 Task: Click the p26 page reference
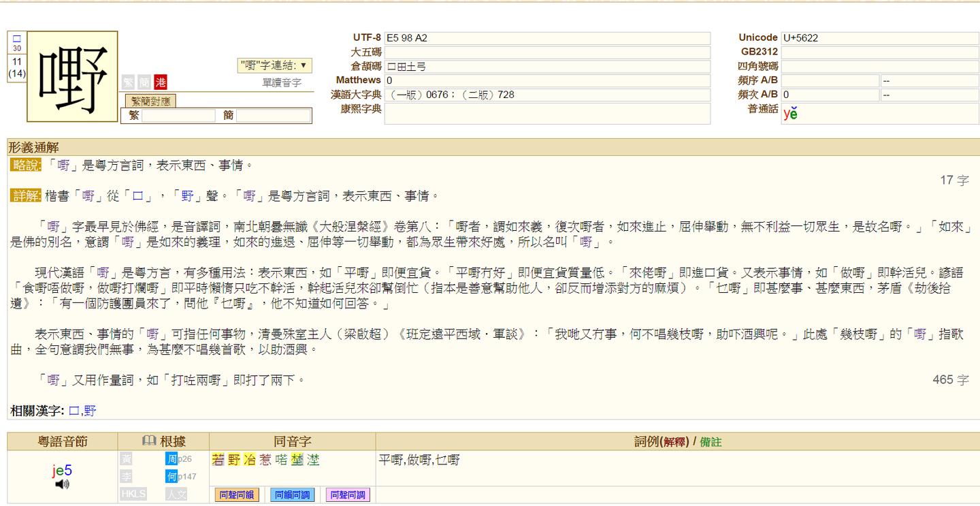[x=185, y=460]
